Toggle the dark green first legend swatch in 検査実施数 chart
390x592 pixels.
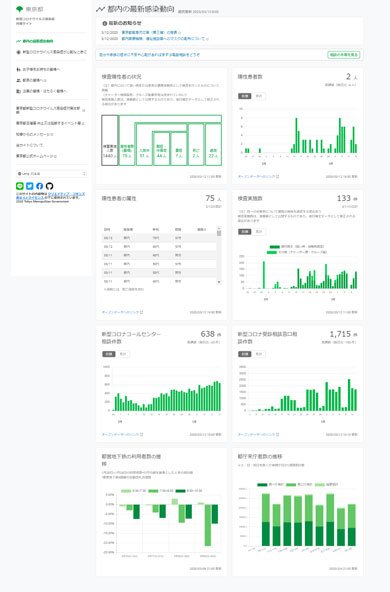pos(274,247)
